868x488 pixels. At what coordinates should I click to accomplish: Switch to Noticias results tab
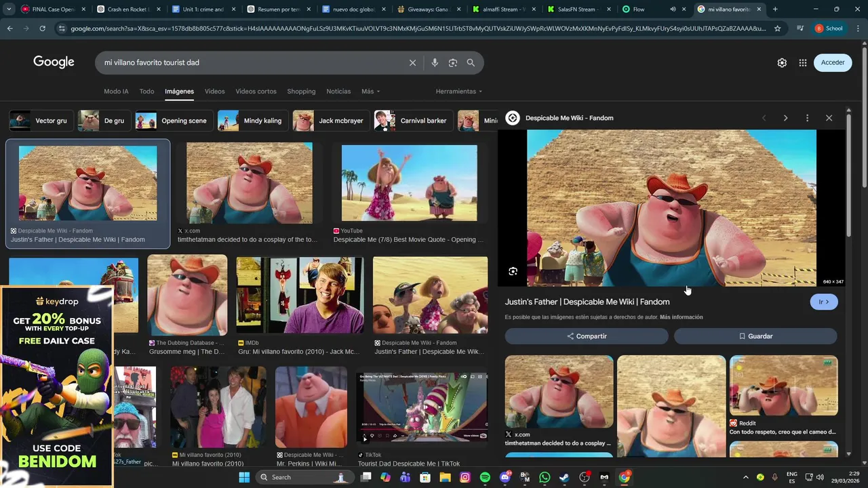click(x=338, y=91)
